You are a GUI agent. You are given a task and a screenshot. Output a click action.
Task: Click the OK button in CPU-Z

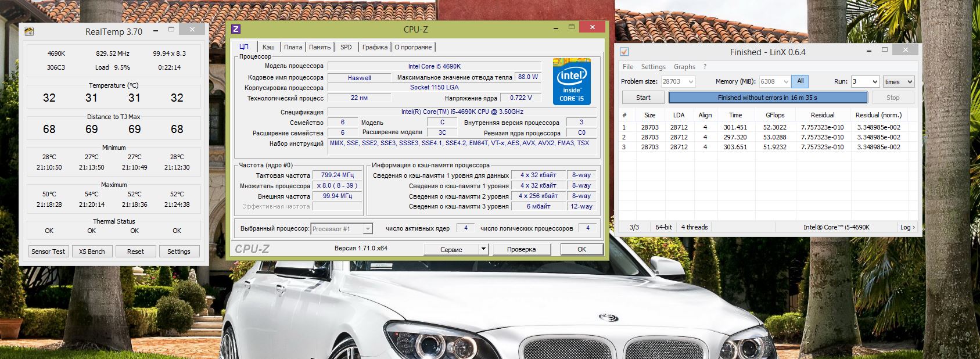[x=581, y=249]
